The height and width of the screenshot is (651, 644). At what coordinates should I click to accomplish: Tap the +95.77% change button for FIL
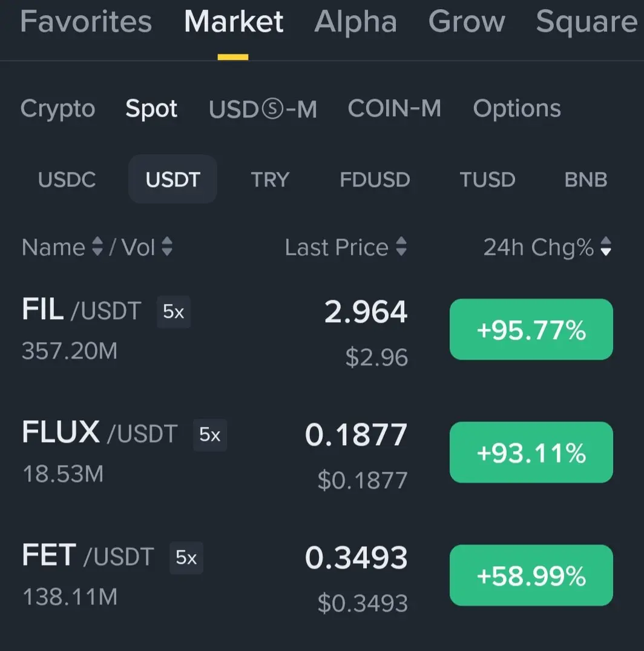click(x=531, y=329)
